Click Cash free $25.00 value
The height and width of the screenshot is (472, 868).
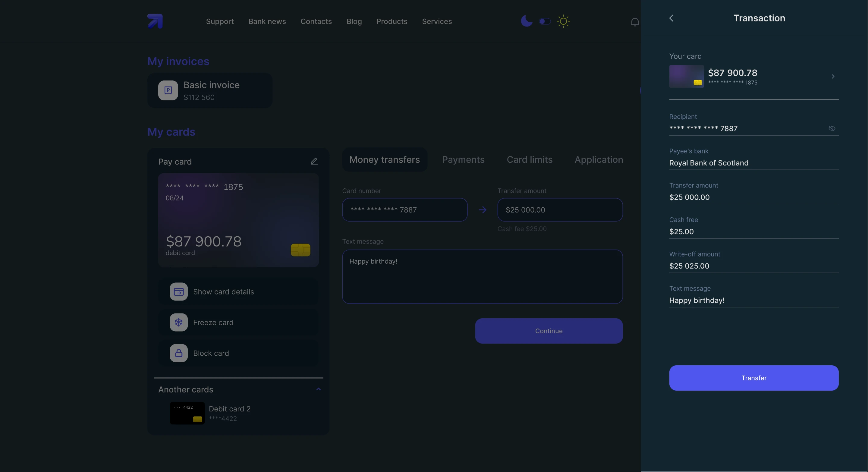[681, 232]
